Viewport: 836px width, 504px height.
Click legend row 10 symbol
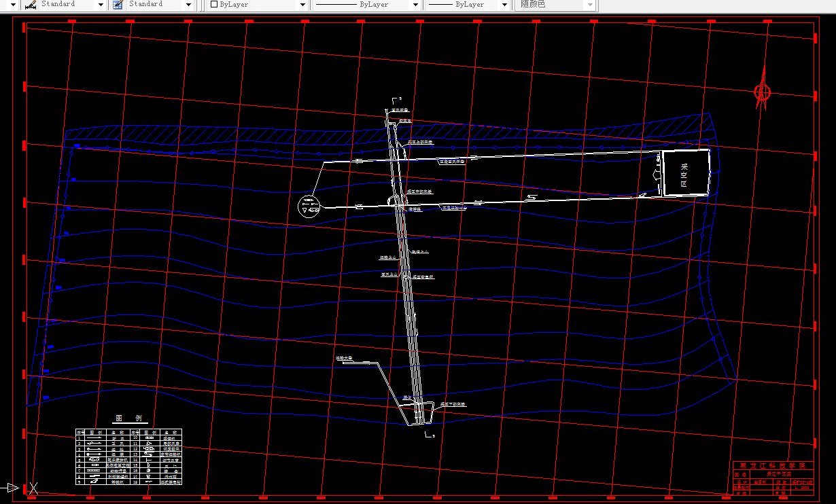click(150, 437)
